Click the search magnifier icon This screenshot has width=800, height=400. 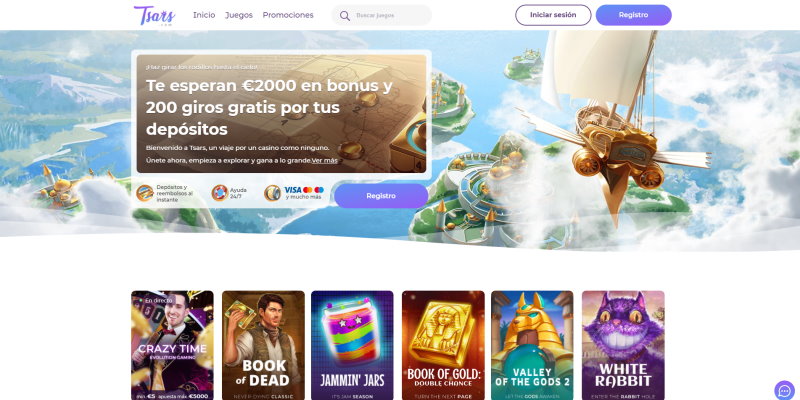click(345, 16)
